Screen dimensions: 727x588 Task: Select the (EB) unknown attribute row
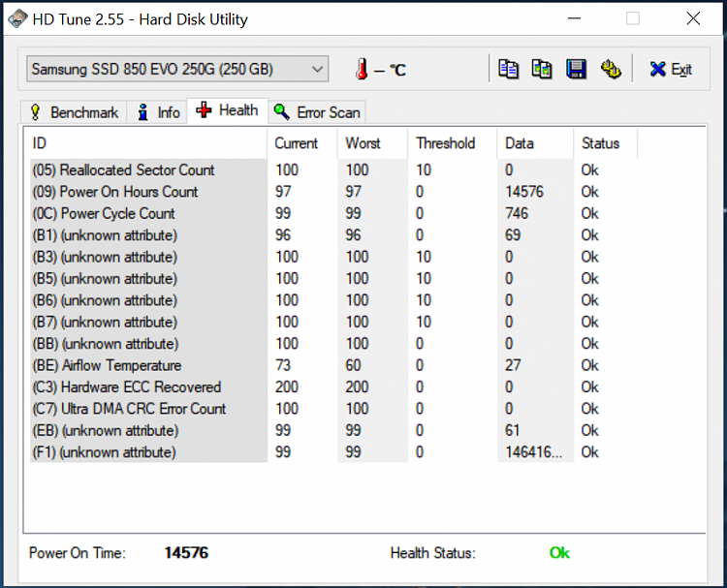coord(333,431)
